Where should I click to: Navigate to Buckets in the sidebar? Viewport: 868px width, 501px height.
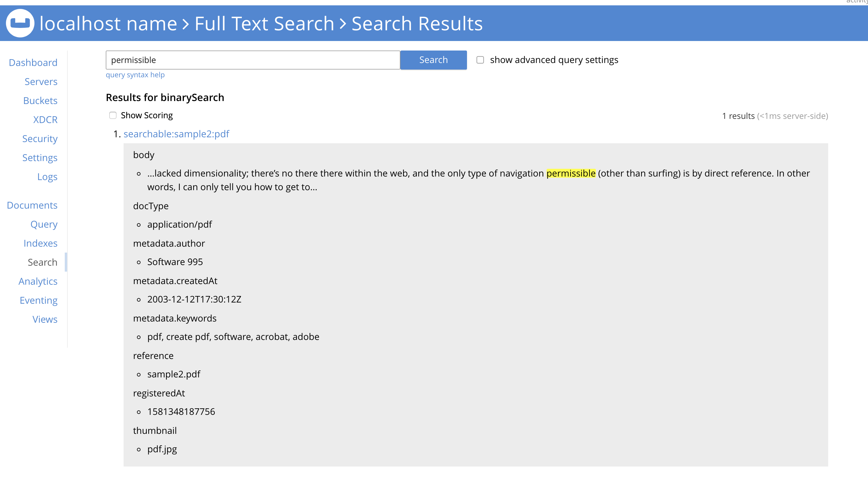coord(40,100)
